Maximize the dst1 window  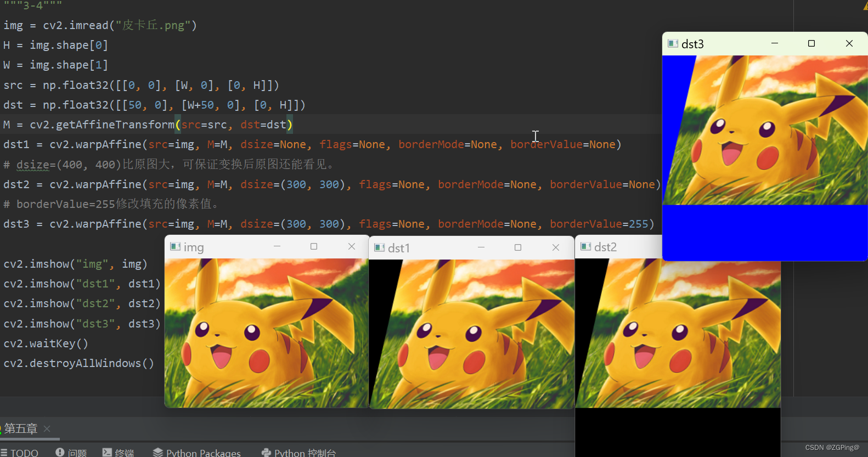coord(518,248)
